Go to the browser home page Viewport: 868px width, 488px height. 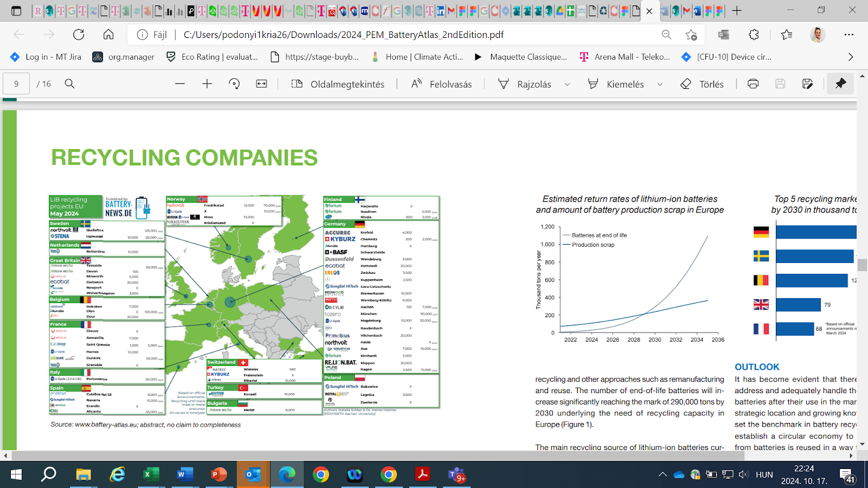[x=108, y=35]
